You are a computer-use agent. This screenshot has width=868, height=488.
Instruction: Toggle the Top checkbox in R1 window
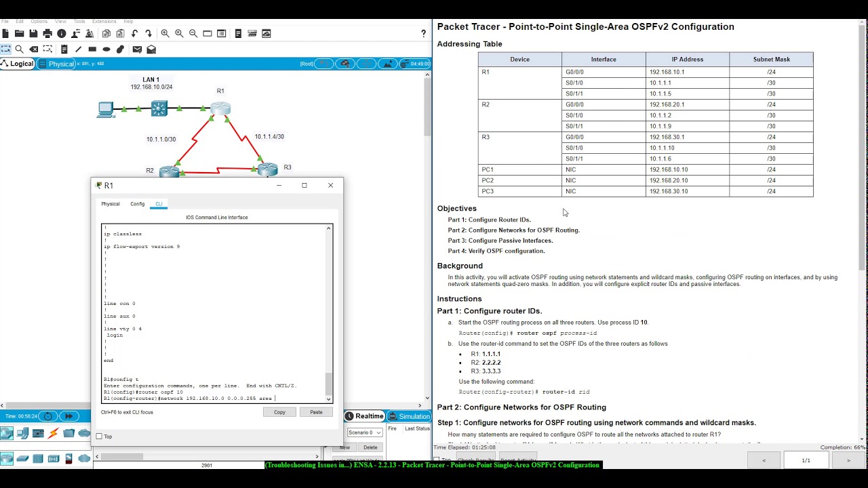[99, 436]
